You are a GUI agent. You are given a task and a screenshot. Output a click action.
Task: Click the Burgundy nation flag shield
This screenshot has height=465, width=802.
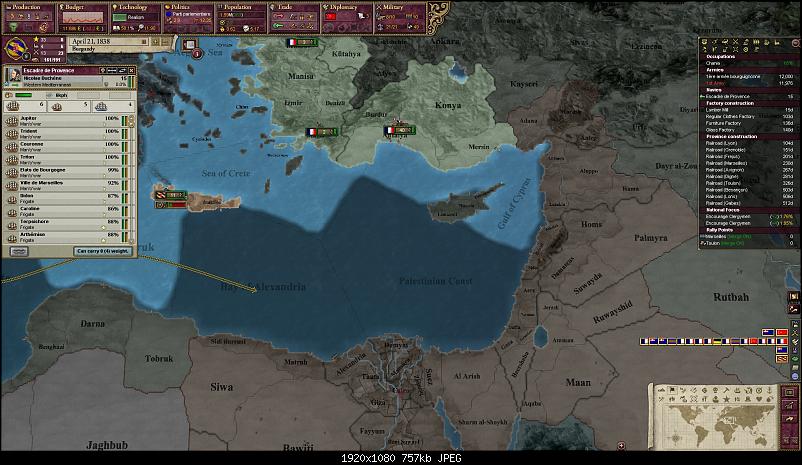click(15, 49)
